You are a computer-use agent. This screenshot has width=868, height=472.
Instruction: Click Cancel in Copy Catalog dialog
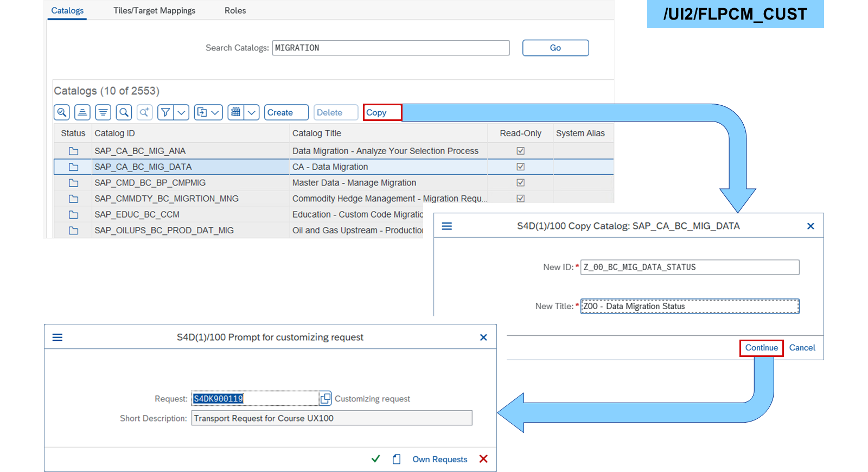[802, 348]
